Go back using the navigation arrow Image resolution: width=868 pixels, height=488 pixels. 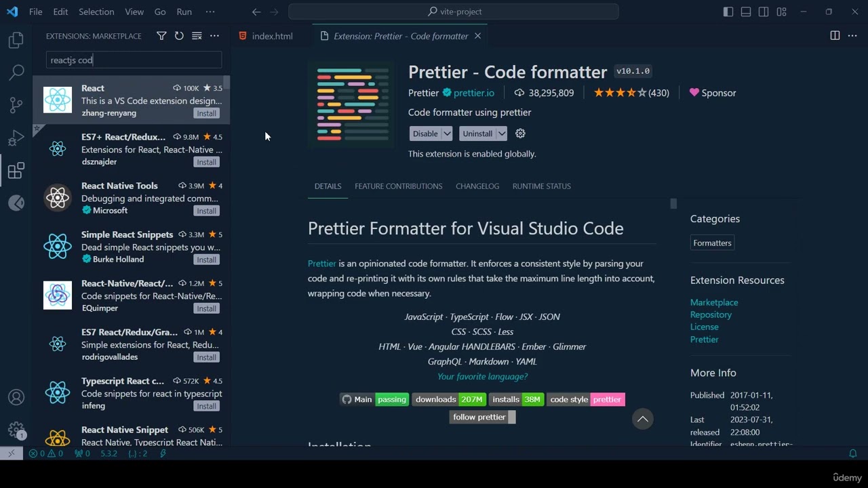(x=256, y=12)
